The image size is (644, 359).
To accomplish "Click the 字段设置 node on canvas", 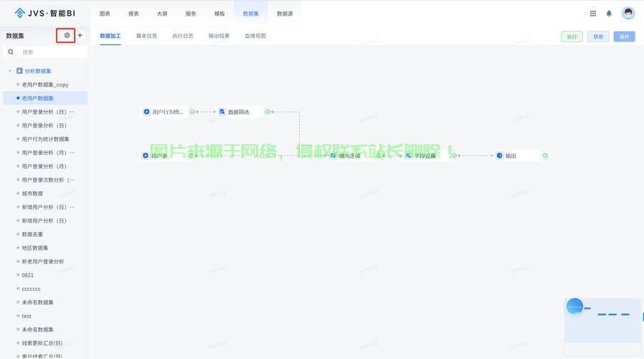I will [424, 156].
